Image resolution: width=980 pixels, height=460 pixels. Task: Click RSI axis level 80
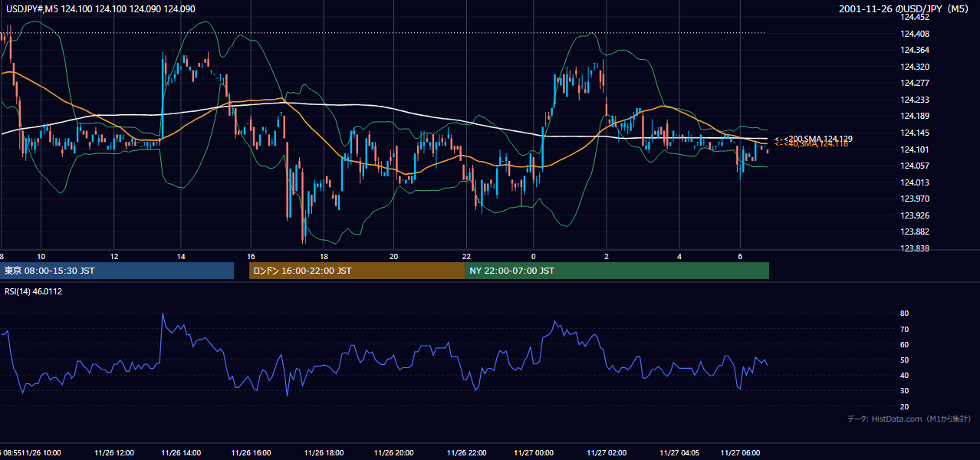pos(905,314)
